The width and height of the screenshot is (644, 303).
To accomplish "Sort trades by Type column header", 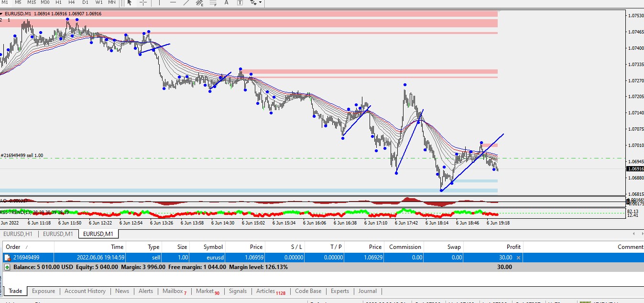I will click(x=144, y=247).
